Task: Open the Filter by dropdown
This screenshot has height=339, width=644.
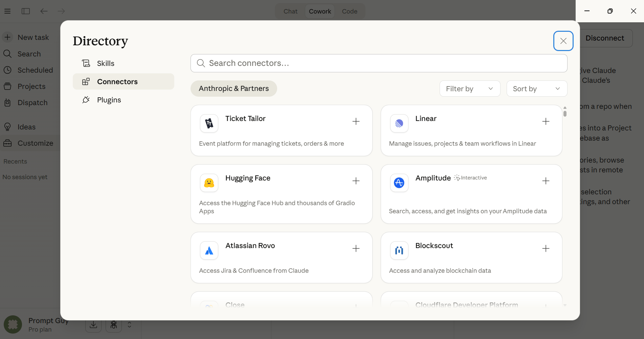Action: (470, 89)
